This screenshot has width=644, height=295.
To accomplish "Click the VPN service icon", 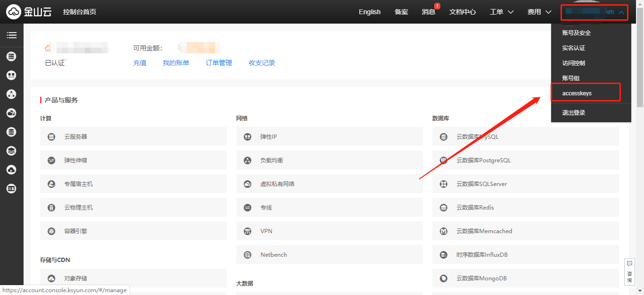I will tap(248, 231).
